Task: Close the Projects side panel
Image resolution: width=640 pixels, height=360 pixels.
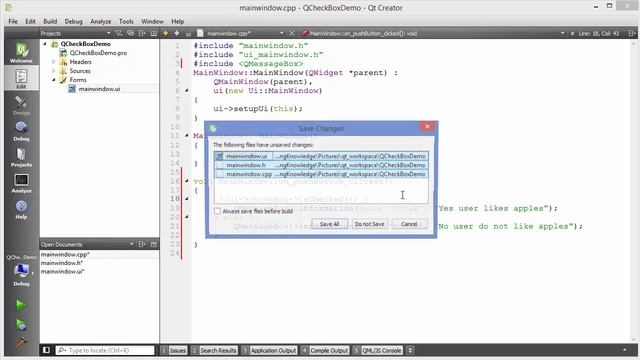Action: coord(153,33)
